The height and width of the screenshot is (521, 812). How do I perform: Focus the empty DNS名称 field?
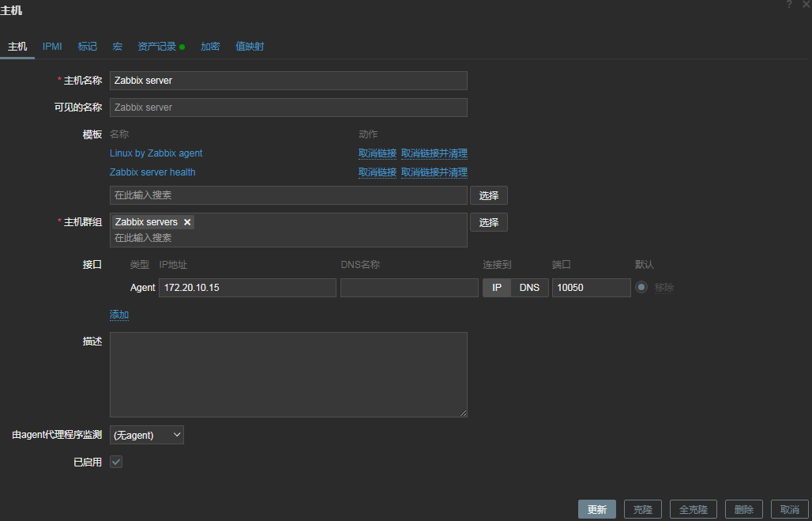click(x=409, y=287)
